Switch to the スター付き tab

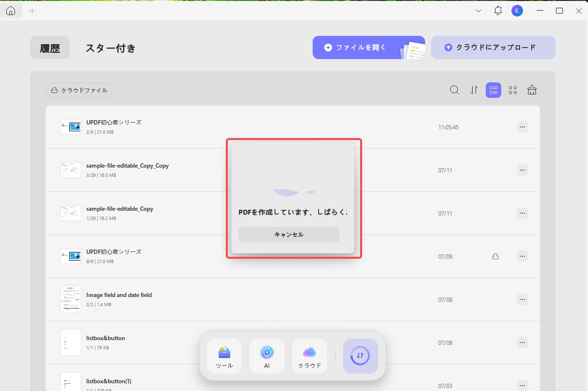pyautogui.click(x=111, y=48)
